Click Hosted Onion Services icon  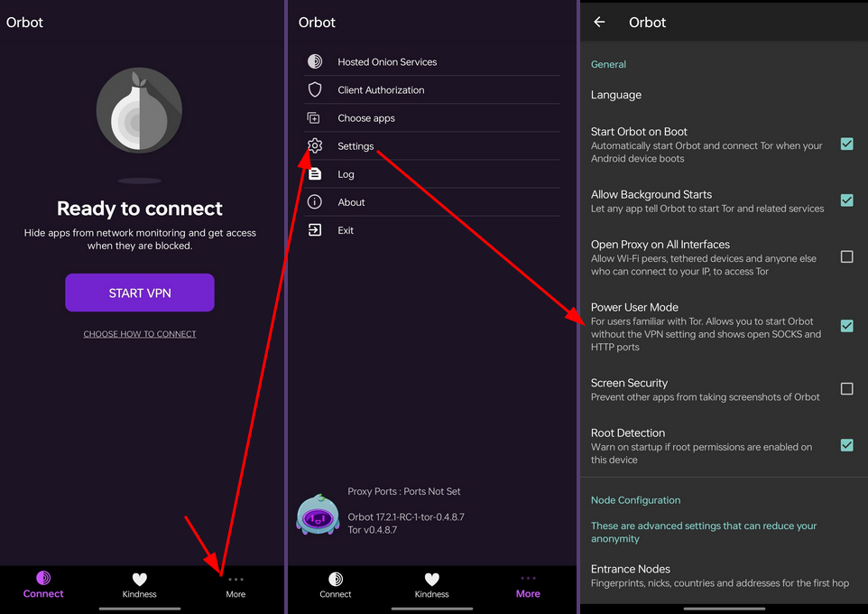[x=315, y=61]
